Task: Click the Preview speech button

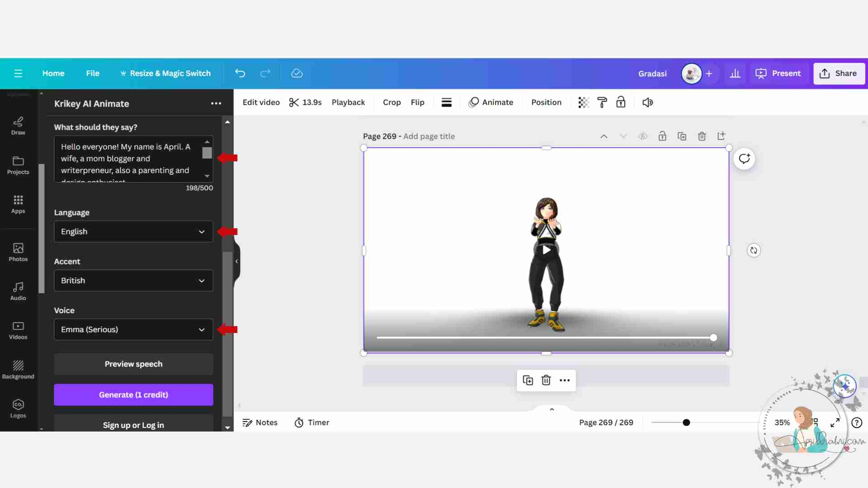Action: click(133, 364)
